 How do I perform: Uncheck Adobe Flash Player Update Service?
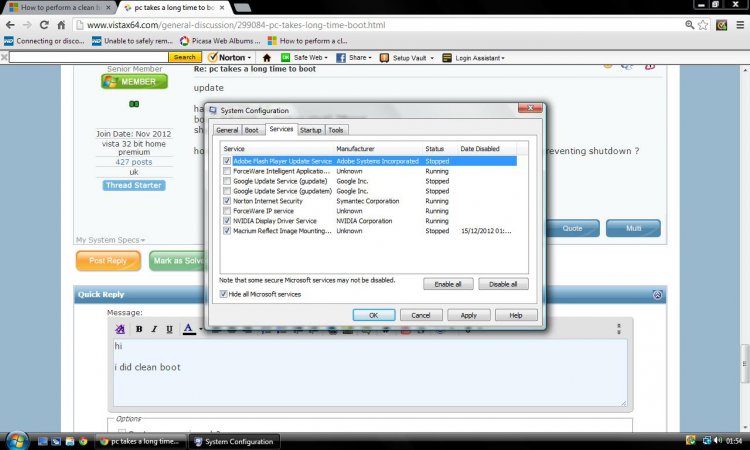(x=227, y=162)
